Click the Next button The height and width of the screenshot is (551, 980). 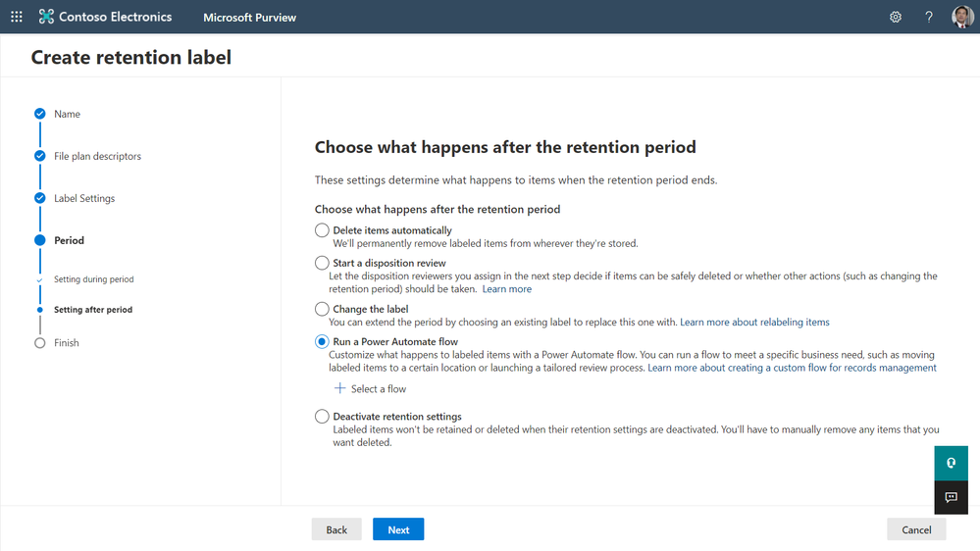pos(398,529)
